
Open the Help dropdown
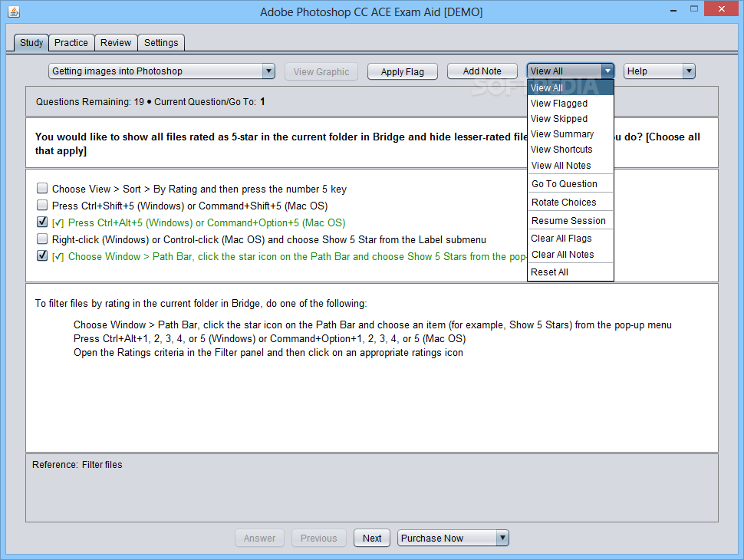point(659,71)
